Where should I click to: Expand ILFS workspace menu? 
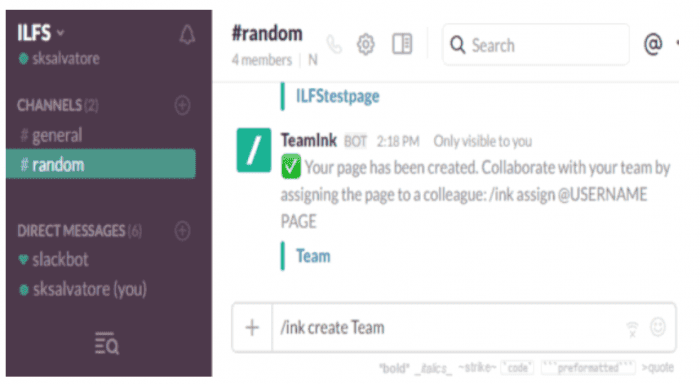click(41, 33)
